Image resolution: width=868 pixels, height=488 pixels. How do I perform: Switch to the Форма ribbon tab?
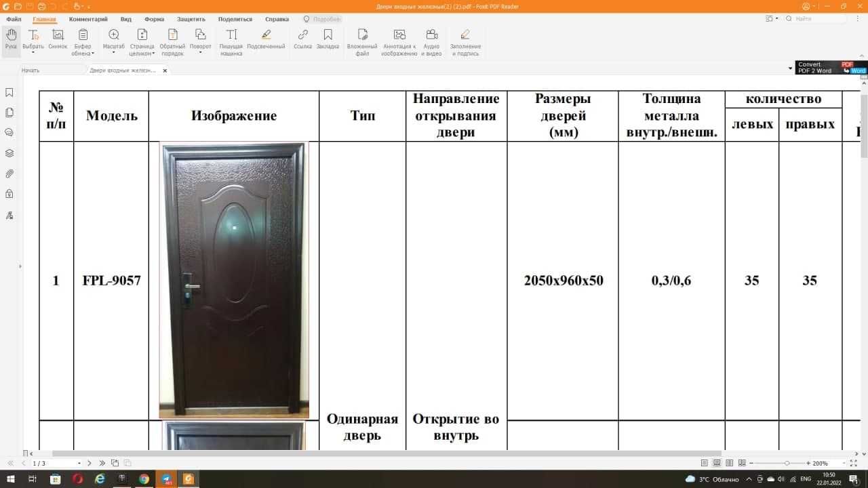point(154,19)
